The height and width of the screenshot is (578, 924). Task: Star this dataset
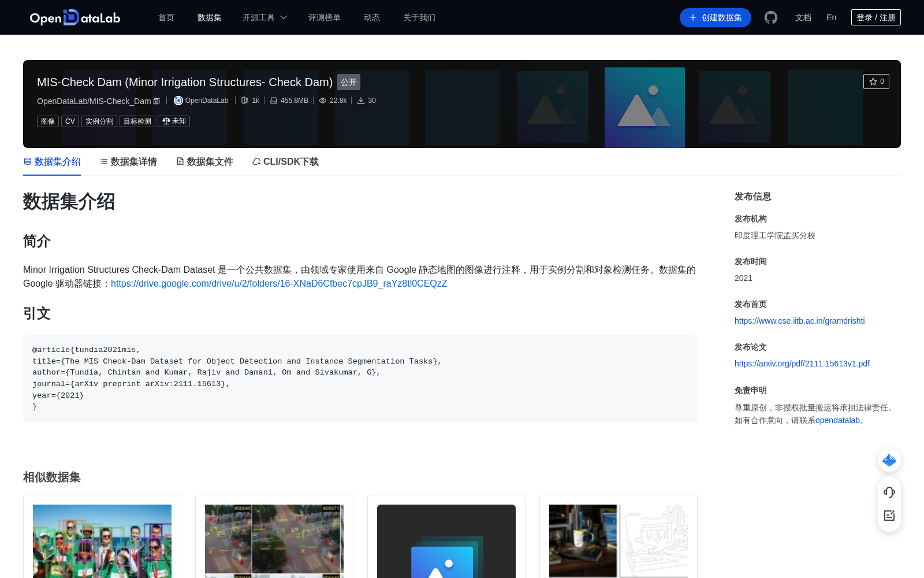click(876, 81)
